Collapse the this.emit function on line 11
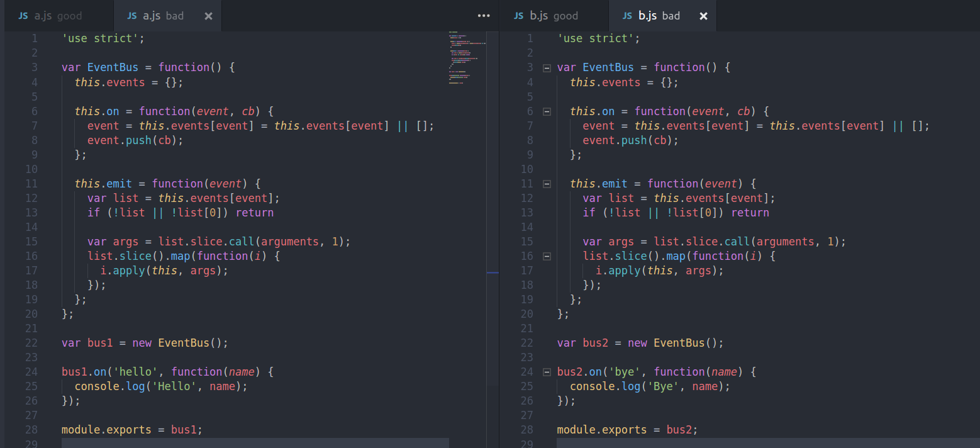 pos(547,184)
